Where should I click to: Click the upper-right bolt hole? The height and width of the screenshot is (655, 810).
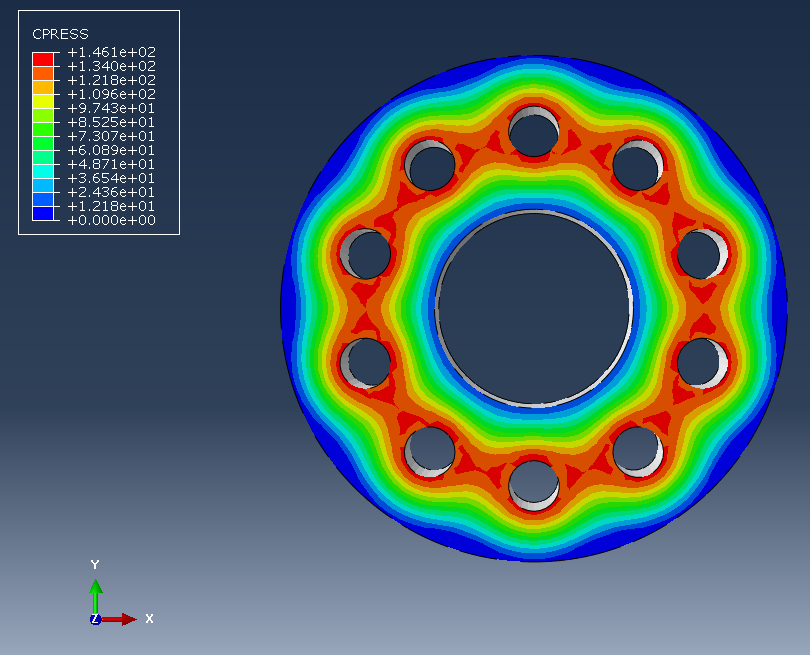[x=638, y=165]
